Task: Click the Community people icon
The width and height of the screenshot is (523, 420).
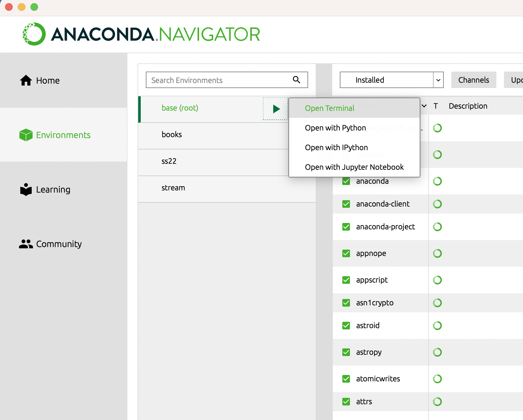Action: point(26,244)
